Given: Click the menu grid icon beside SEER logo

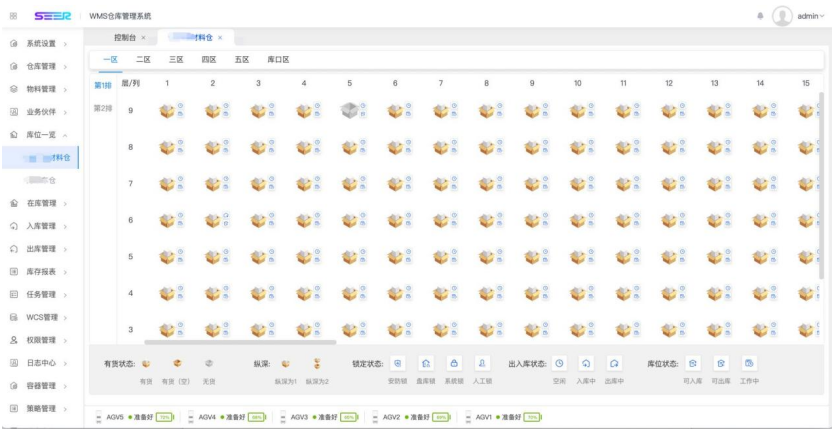Looking at the screenshot, I should [14, 16].
